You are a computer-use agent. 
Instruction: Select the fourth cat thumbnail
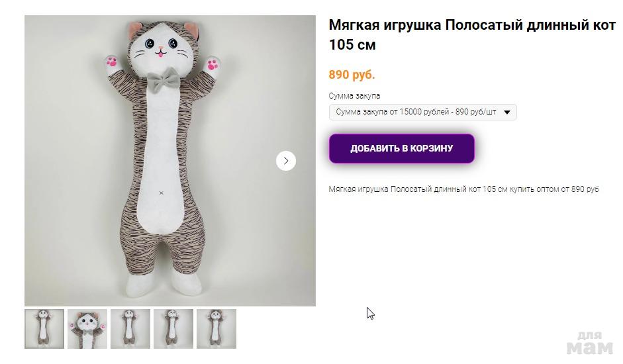173,329
